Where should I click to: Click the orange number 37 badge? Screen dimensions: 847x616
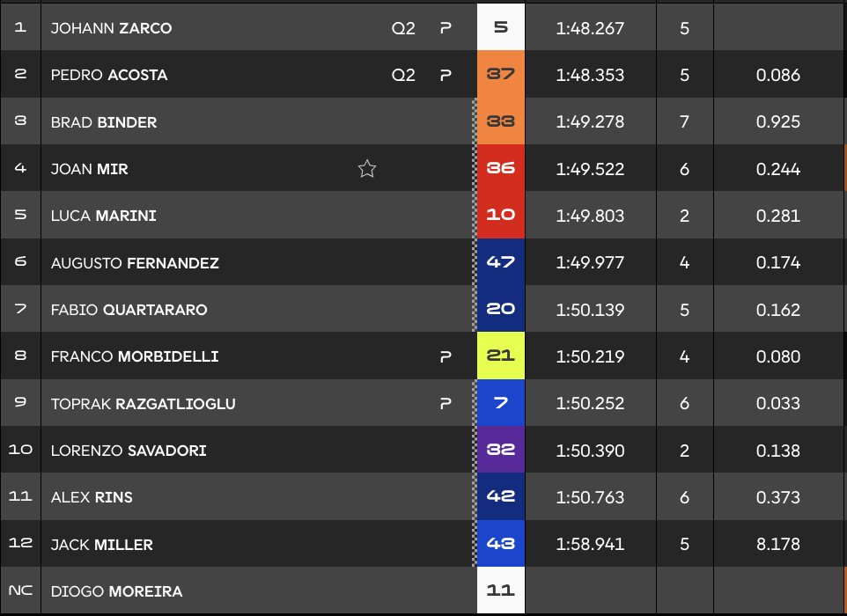coord(500,75)
